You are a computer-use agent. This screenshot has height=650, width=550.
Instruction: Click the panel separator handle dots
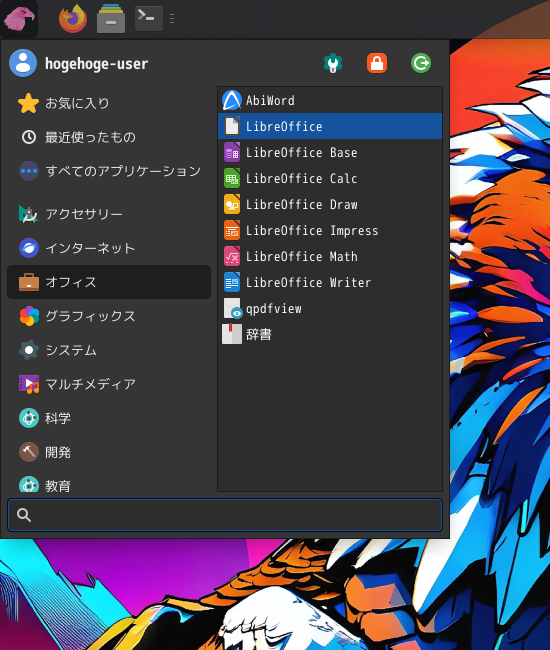[x=172, y=19]
